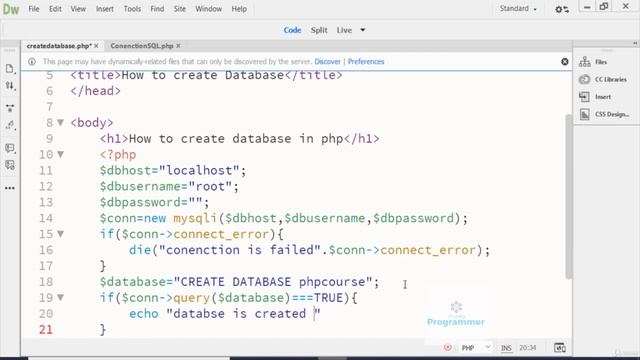The height and width of the screenshot is (360, 640).
Task: Click the Format Source Code icon
Action: [x=10, y=125]
